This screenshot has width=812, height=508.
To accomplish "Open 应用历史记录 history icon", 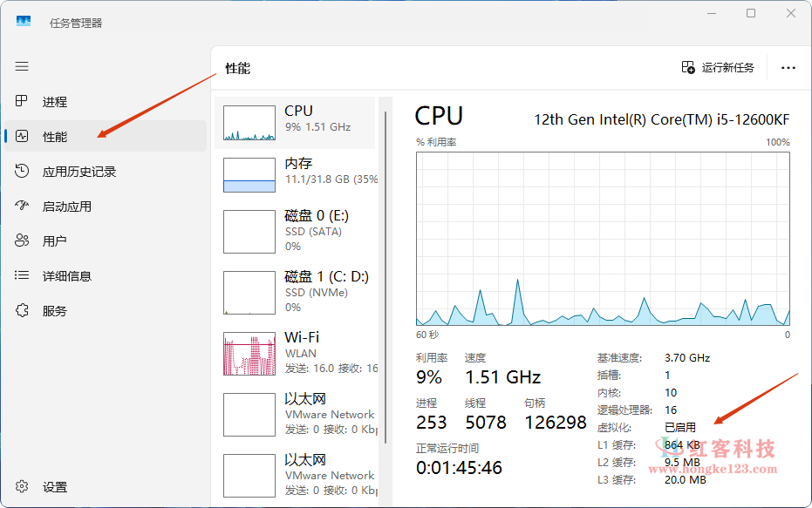I will (23, 172).
